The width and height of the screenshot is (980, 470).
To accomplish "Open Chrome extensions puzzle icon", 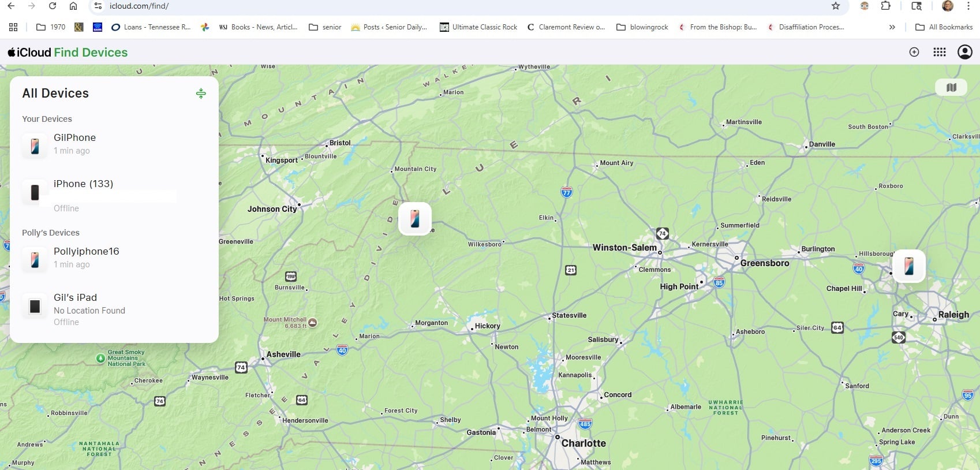I will point(886,6).
